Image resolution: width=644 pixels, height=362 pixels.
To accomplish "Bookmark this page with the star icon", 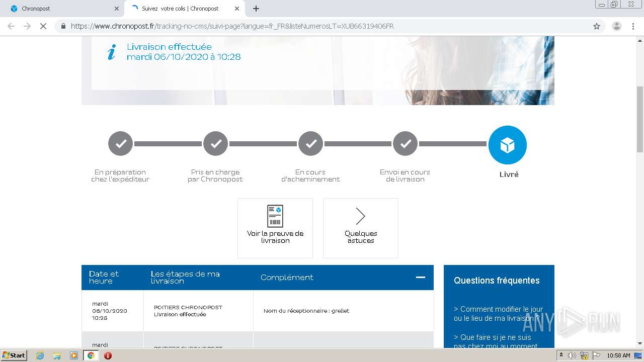I will 597,26.
